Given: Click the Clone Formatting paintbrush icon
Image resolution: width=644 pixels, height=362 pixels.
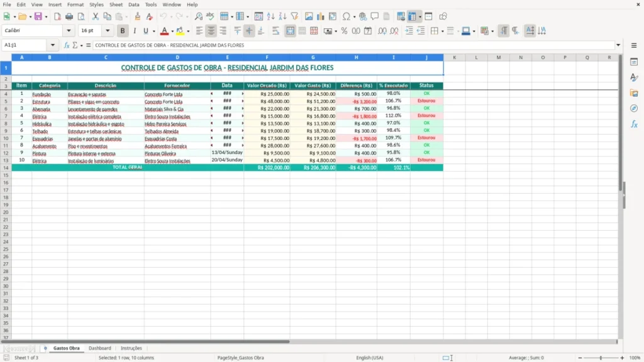Looking at the screenshot, I should click(138, 16).
